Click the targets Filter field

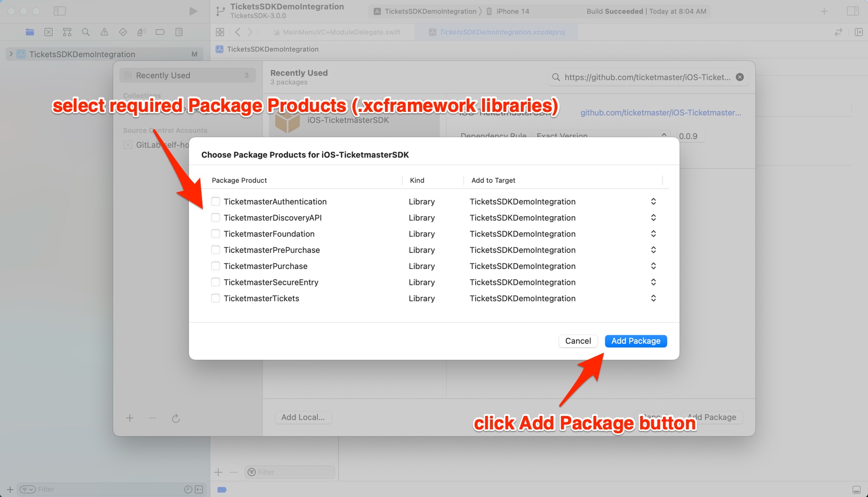[x=290, y=472]
